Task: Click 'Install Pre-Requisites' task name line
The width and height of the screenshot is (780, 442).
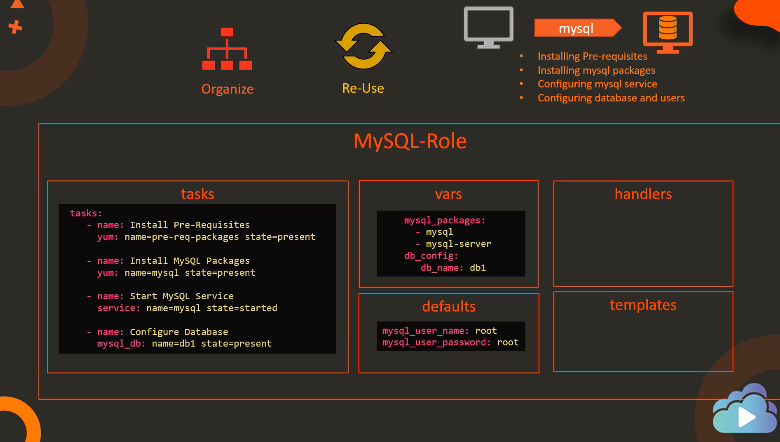Action: pos(168,225)
